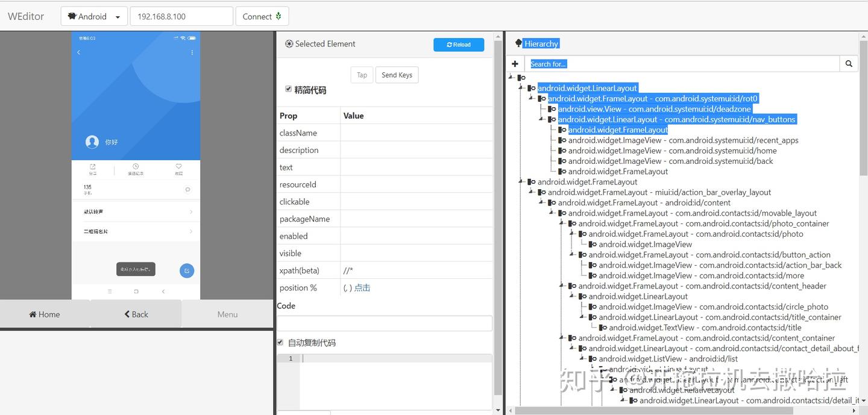Click node icon of action_bar_back ImageView
The image size is (868, 415).
click(x=593, y=265)
